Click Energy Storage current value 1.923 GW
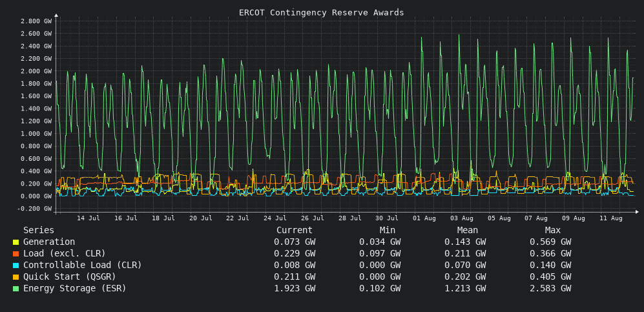This screenshot has height=312, width=644. click(295, 289)
